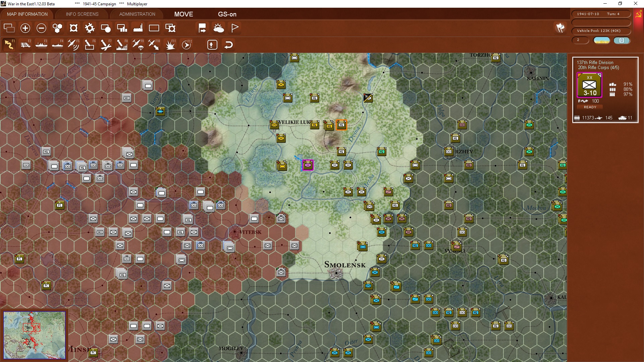
Task: Select F5 air recon mode icon
Action: click(73, 45)
